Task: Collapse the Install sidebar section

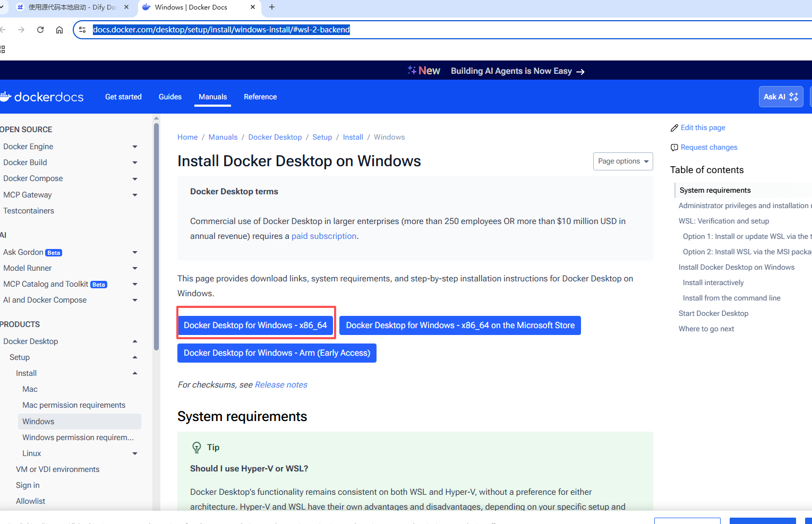Action: [135, 373]
